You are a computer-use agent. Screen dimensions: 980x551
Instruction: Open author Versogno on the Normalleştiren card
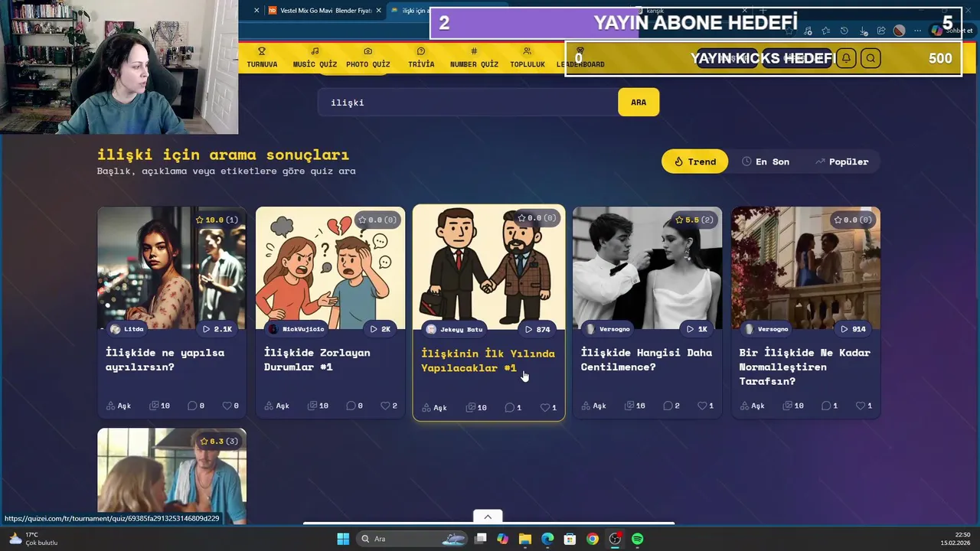point(766,329)
